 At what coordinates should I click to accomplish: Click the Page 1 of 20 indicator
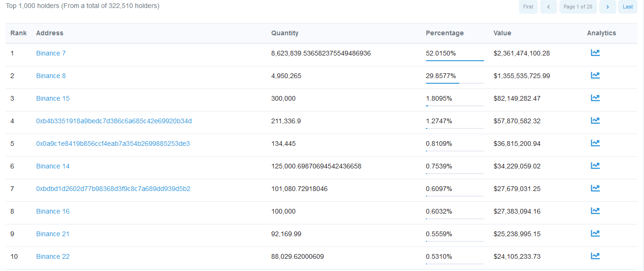tap(578, 7)
